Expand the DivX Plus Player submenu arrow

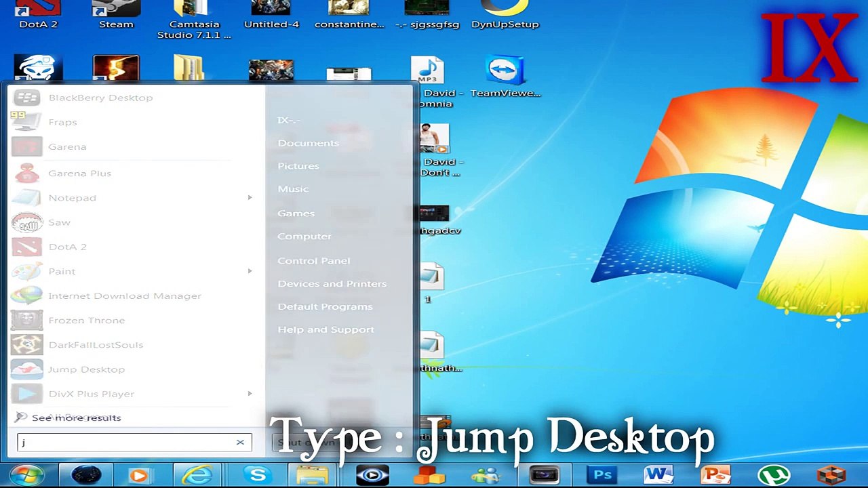(x=250, y=393)
